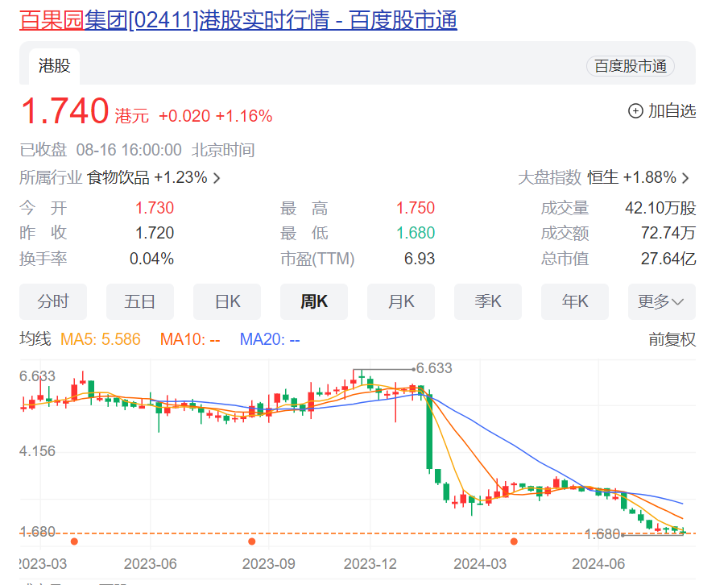Click the orange event dot near 2023-03

click(74, 541)
